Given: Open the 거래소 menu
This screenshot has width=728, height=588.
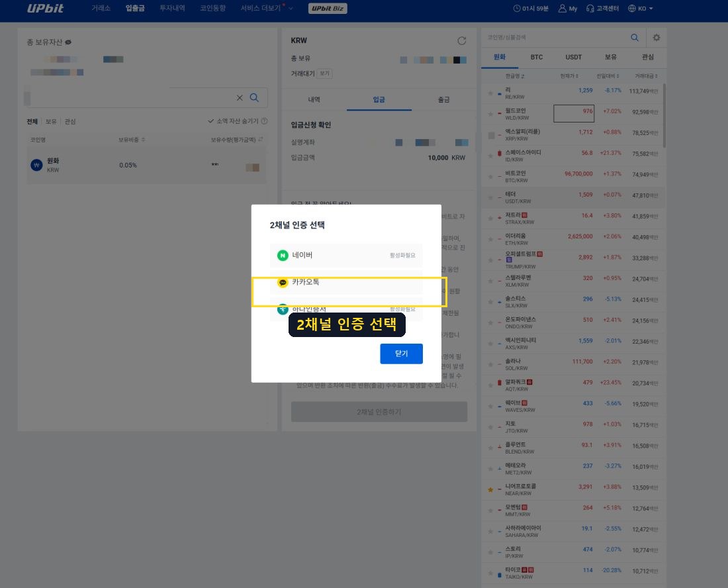Looking at the screenshot, I should 101,9.
